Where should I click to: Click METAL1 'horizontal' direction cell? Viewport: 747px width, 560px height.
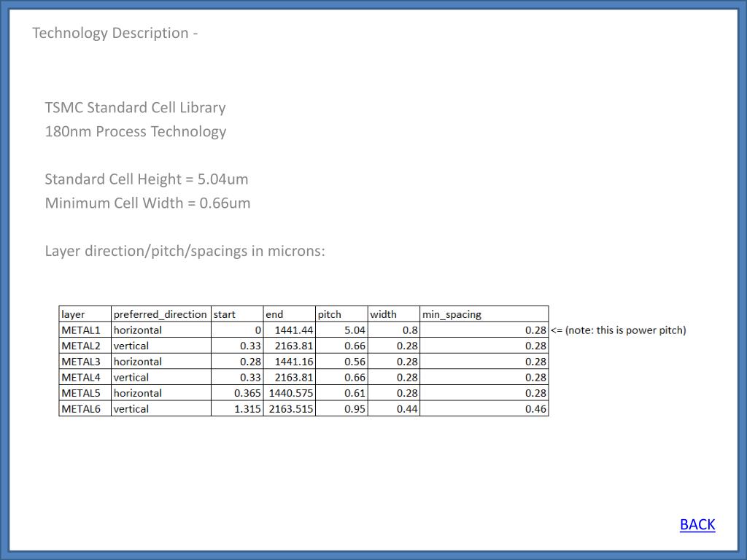pyautogui.click(x=161, y=330)
